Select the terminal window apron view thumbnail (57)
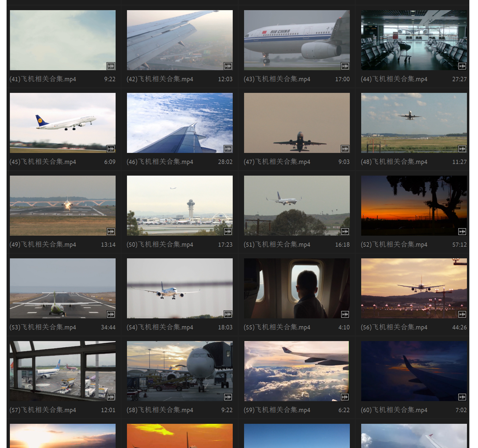Screen dimensions: 478x448 (63, 371)
